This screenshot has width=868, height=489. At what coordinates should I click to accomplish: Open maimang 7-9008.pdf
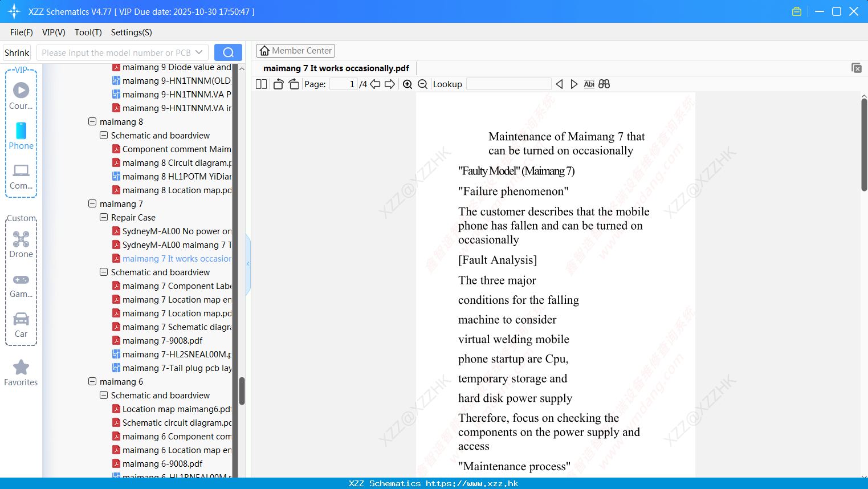point(157,340)
